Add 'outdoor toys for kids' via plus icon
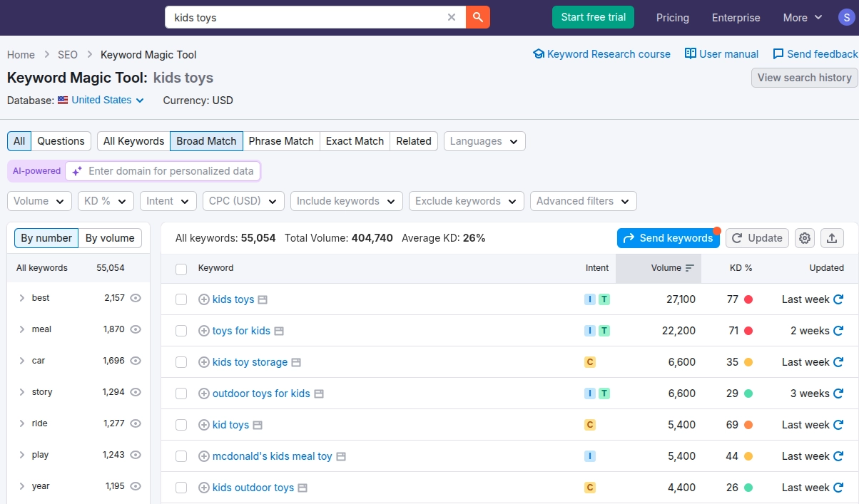The width and height of the screenshot is (859, 504). tap(203, 394)
